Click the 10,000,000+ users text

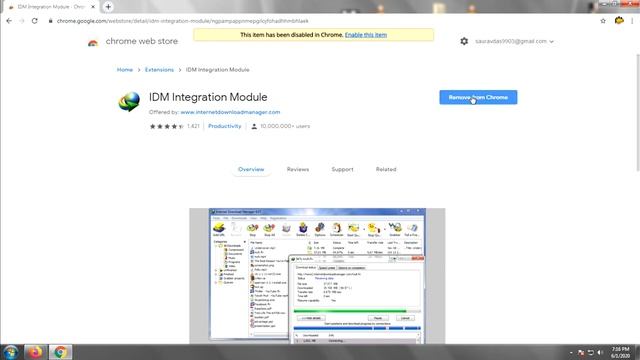click(285, 126)
